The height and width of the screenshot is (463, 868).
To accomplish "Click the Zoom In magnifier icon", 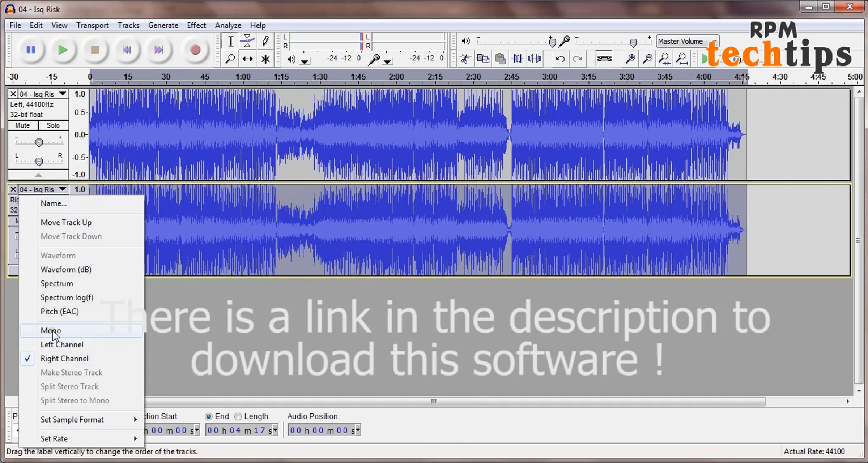I will 630,59.
